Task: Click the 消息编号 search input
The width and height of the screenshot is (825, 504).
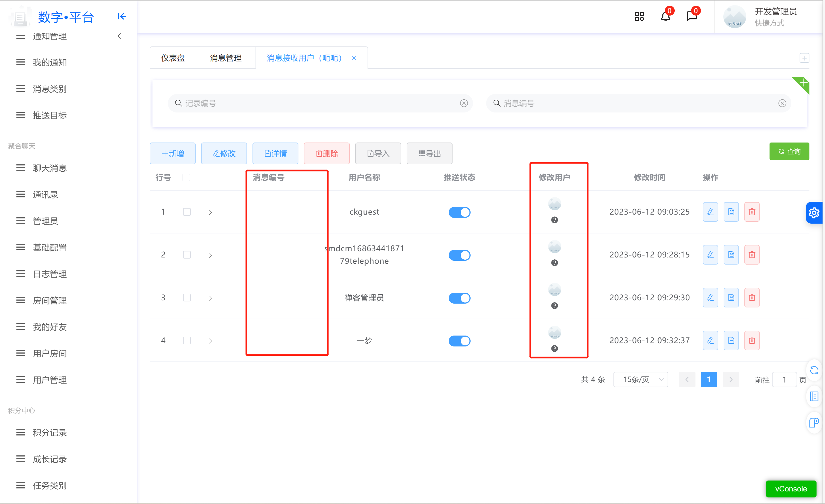Action: tap(639, 103)
